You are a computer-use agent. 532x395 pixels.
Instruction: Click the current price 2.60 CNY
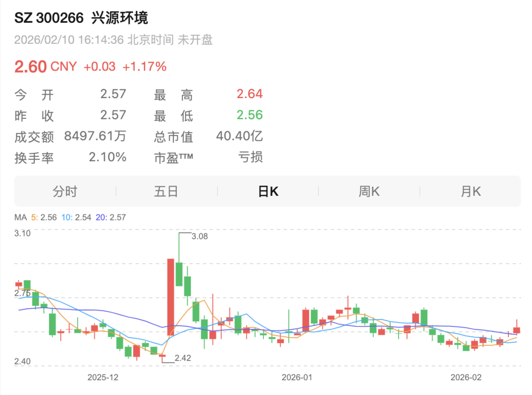pyautogui.click(x=45, y=66)
